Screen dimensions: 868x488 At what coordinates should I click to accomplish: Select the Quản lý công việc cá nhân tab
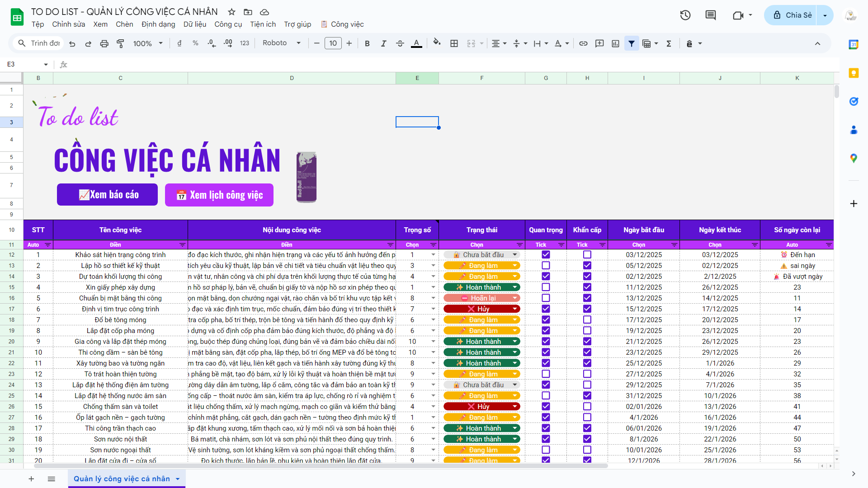click(122, 479)
